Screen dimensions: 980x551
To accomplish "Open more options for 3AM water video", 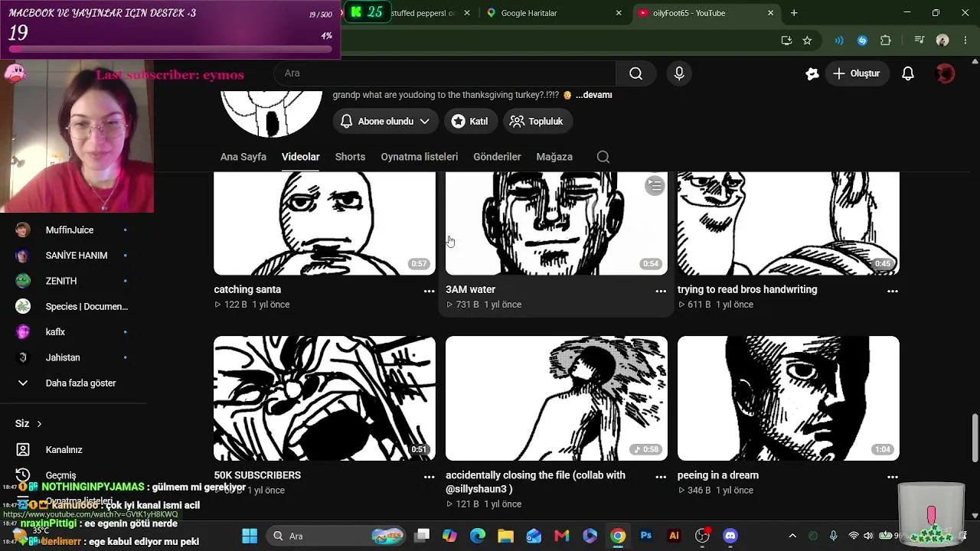I will pyautogui.click(x=661, y=291).
